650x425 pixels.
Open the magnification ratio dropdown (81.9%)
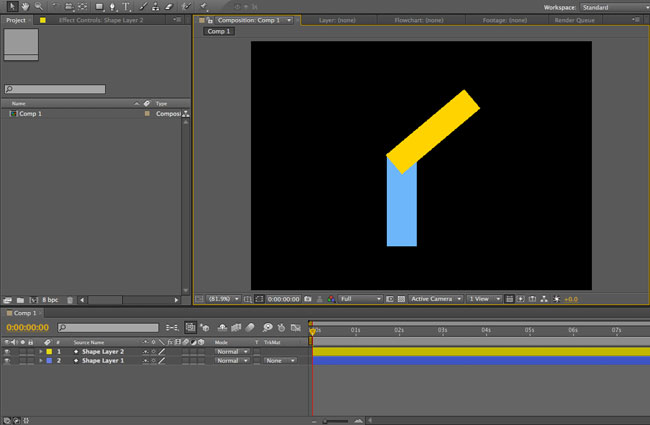point(223,299)
